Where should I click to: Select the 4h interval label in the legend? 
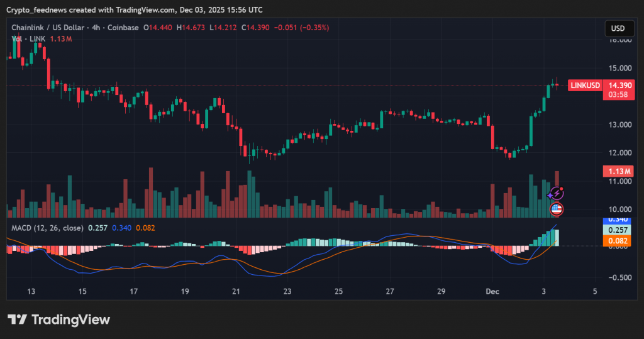96,28
